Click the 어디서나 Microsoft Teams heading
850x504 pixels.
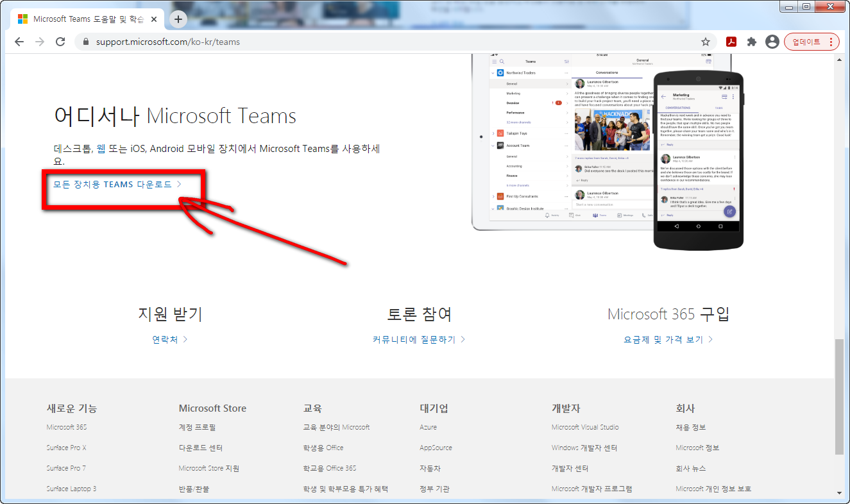[175, 116]
